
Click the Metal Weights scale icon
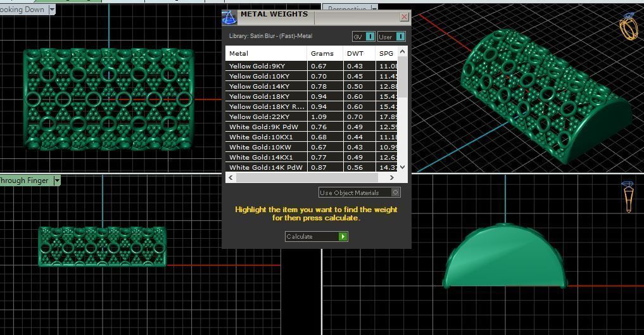pyautogui.click(x=229, y=17)
